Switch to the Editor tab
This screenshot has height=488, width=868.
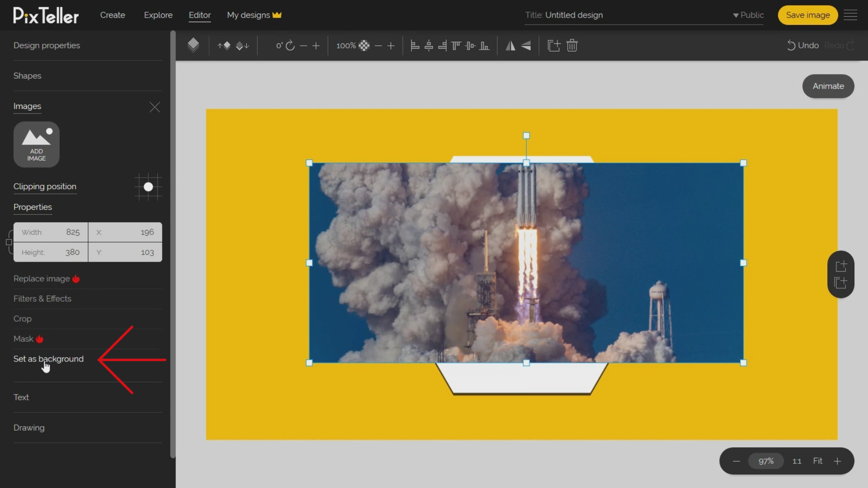(x=200, y=15)
